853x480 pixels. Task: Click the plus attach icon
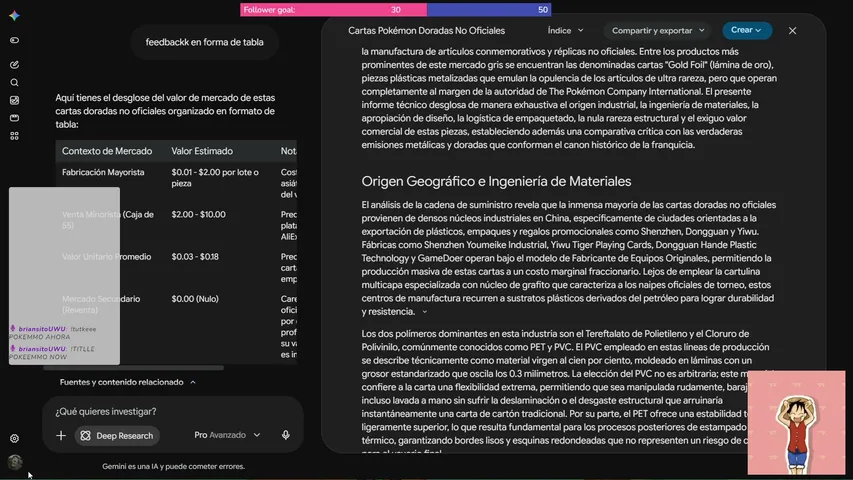(61, 435)
